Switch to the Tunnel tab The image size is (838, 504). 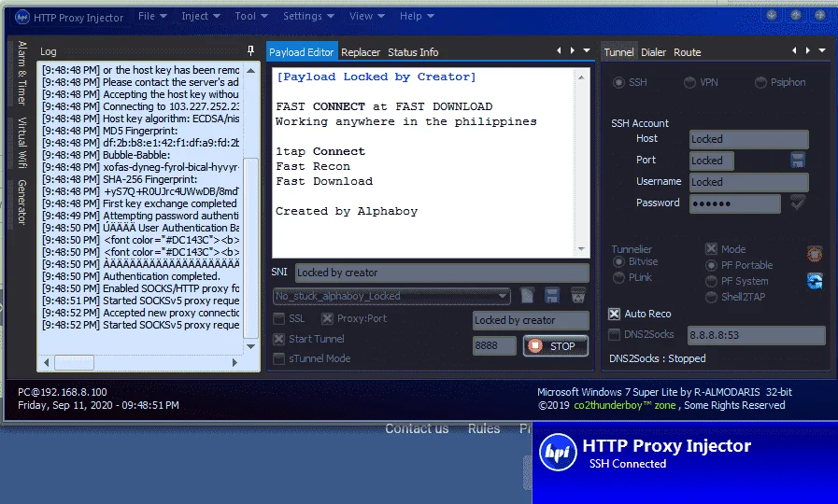click(618, 51)
